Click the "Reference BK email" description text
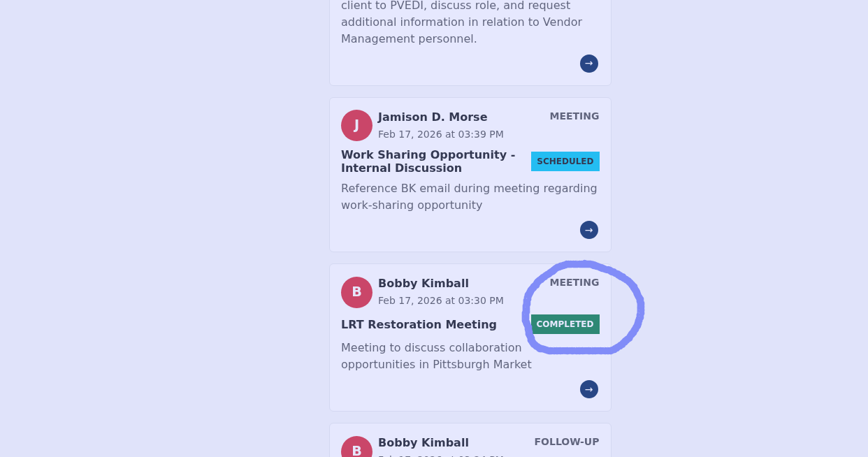This screenshot has height=457, width=868. (x=469, y=197)
